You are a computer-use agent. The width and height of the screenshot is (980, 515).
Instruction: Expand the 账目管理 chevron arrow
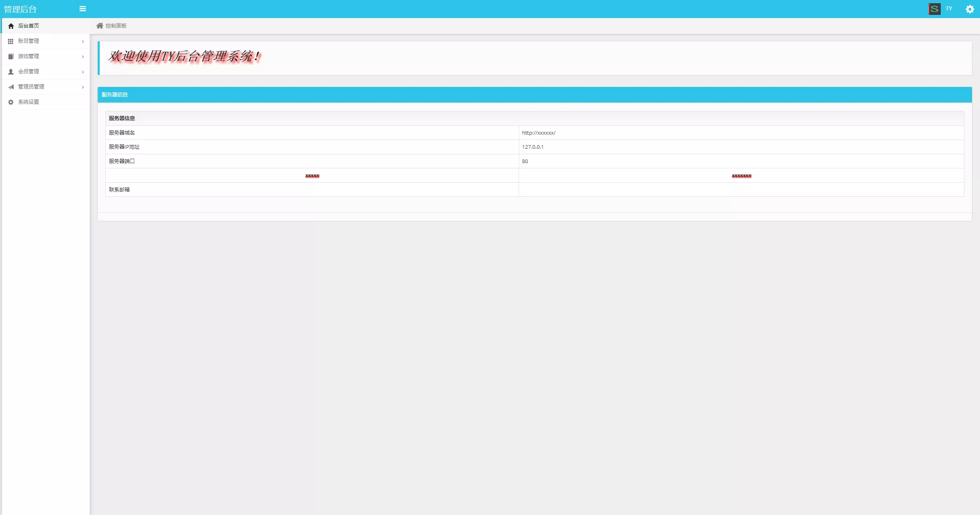[x=83, y=41]
